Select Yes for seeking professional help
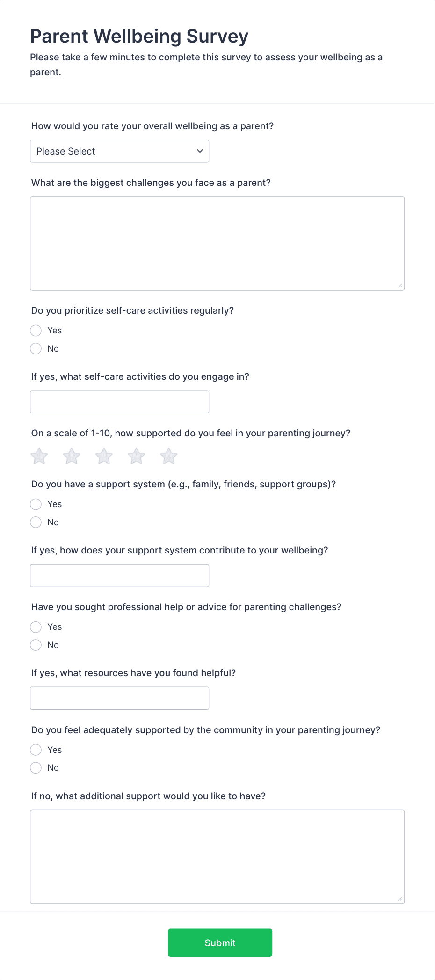435x980 pixels. point(36,627)
